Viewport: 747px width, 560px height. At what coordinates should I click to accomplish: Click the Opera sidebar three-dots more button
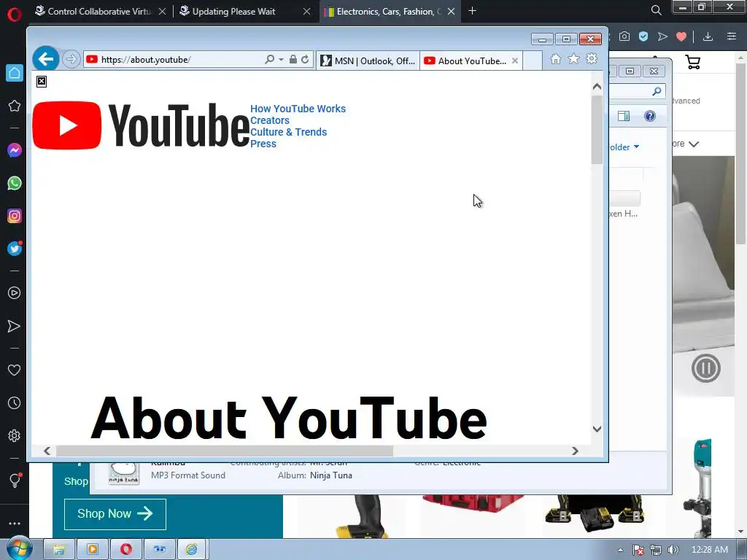[15, 524]
